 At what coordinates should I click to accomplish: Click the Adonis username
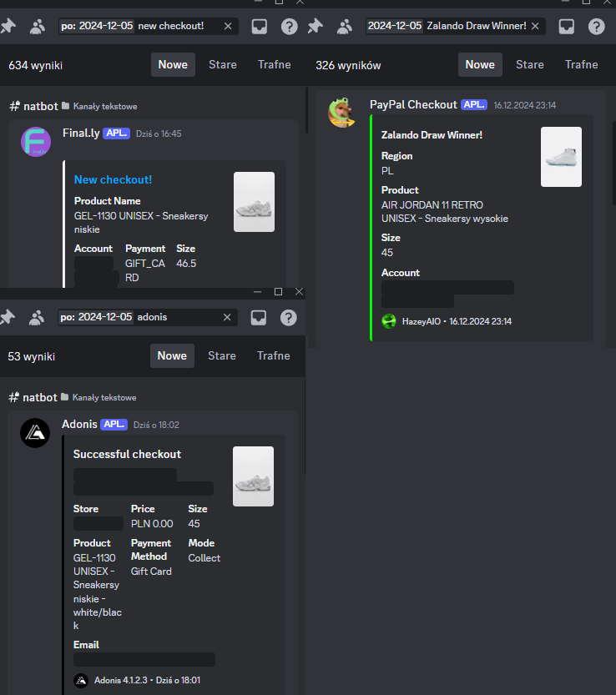click(79, 424)
